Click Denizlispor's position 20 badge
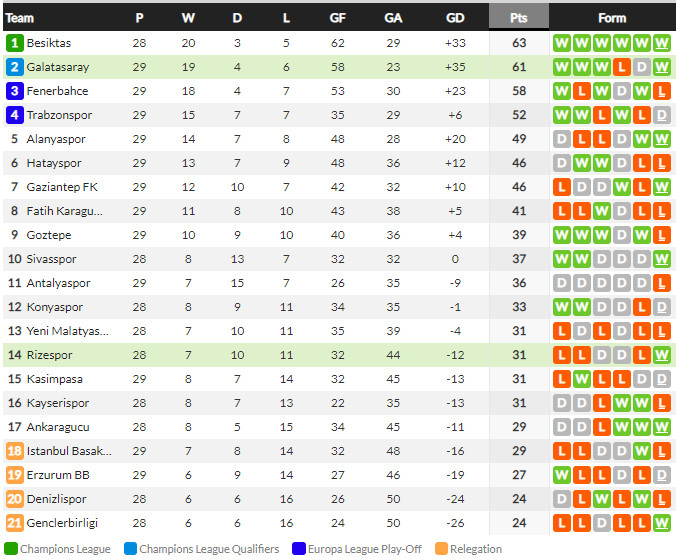The width and height of the screenshot is (676, 560). click(14, 499)
